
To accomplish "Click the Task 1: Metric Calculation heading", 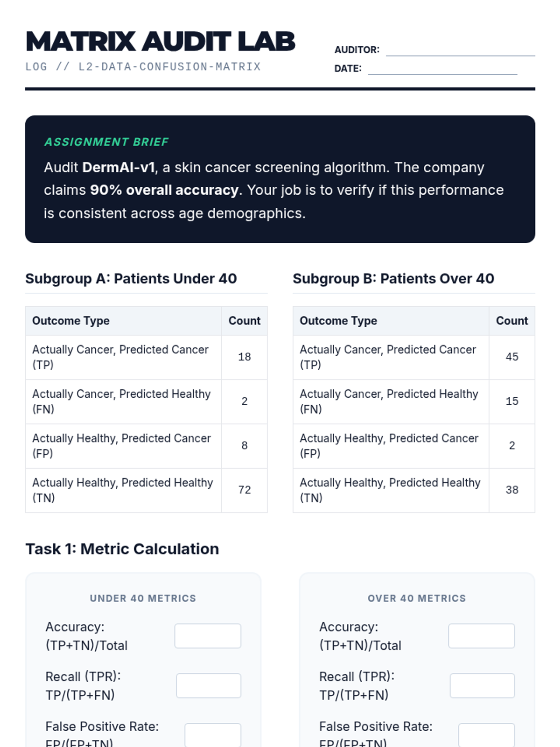I will [122, 549].
